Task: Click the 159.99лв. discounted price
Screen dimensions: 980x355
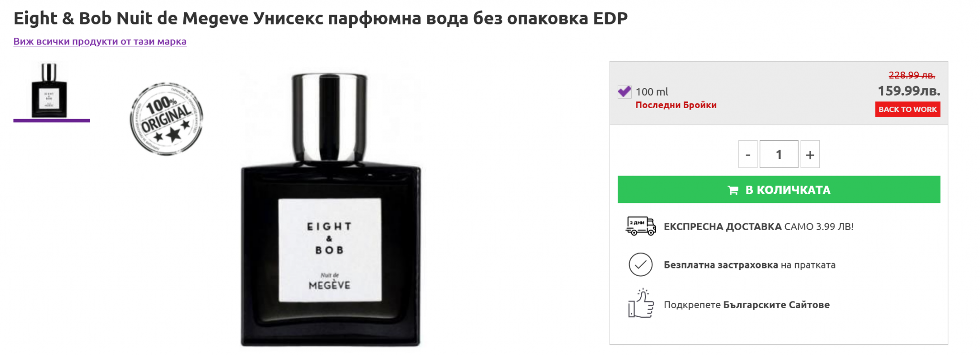Action: [909, 91]
